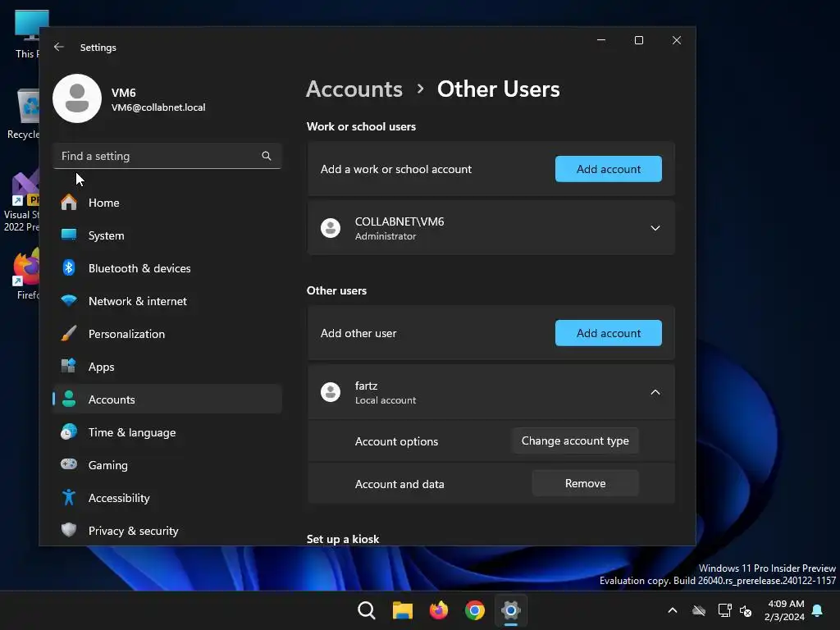Viewport: 840px width, 630px height.
Task: Click the System monitor icon
Action: pyautogui.click(x=69, y=235)
